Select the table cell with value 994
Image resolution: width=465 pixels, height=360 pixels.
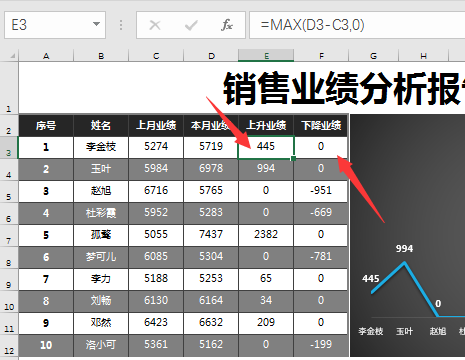click(266, 169)
